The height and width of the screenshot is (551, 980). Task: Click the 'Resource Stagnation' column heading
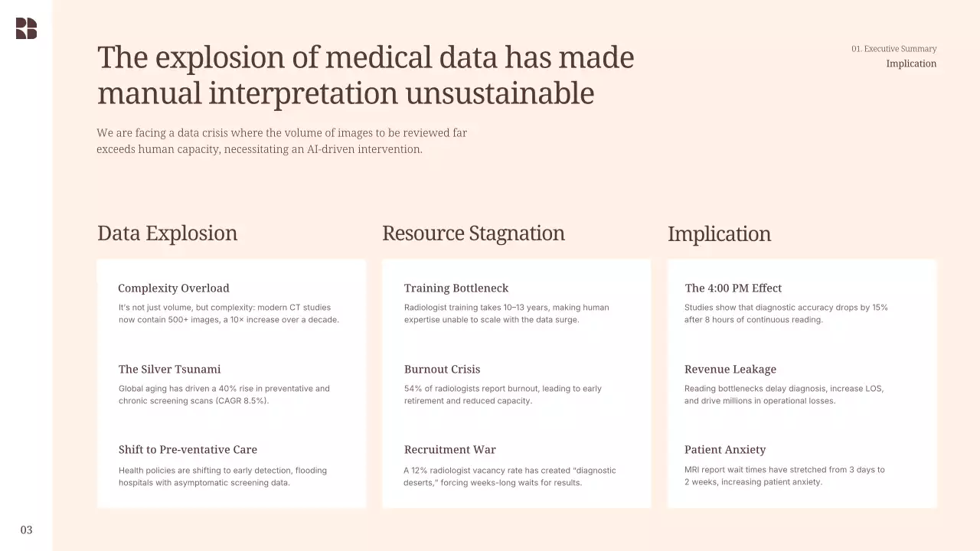[x=473, y=233]
